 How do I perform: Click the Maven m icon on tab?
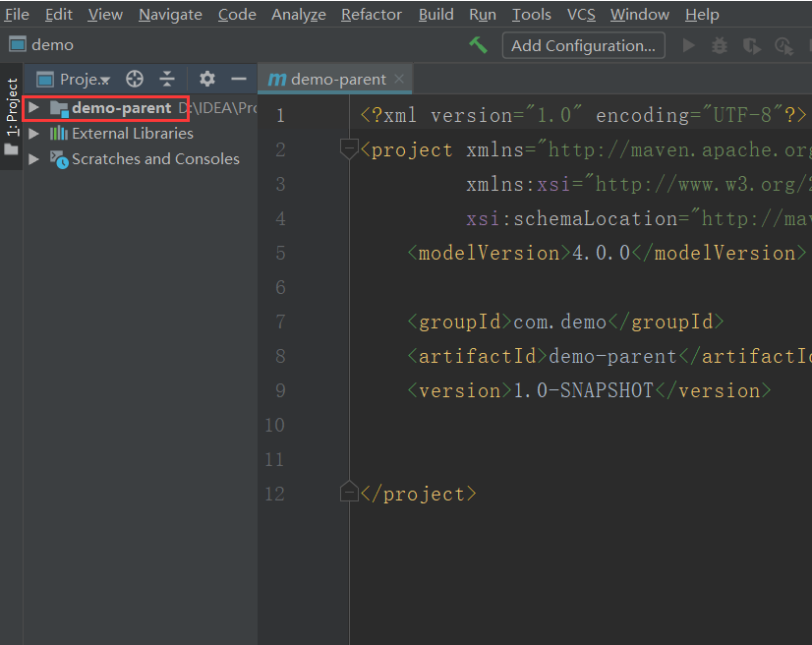click(x=276, y=80)
